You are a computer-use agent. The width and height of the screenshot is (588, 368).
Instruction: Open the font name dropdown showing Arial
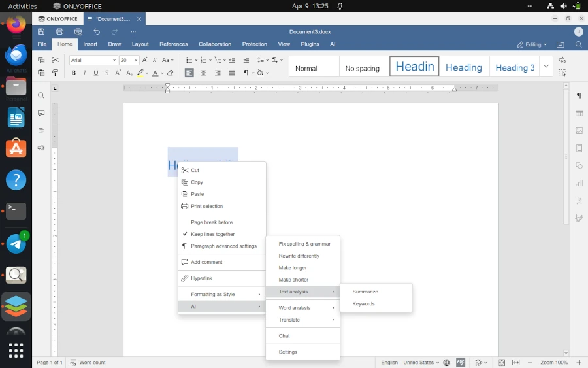(x=93, y=60)
